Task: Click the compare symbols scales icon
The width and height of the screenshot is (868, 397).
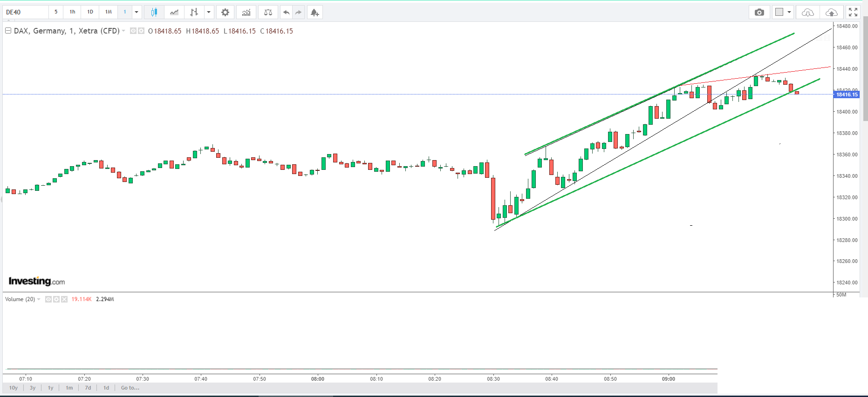Action: (x=268, y=12)
